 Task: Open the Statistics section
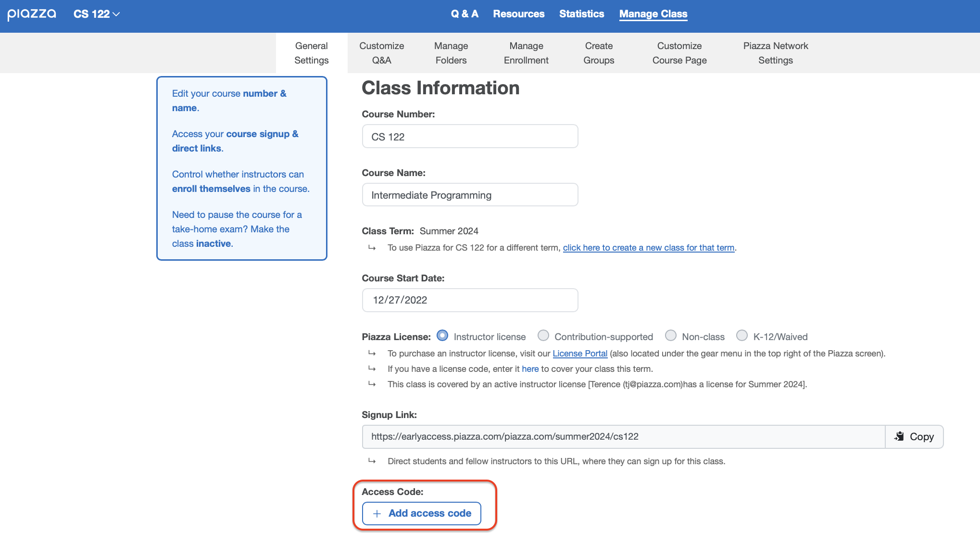(581, 14)
